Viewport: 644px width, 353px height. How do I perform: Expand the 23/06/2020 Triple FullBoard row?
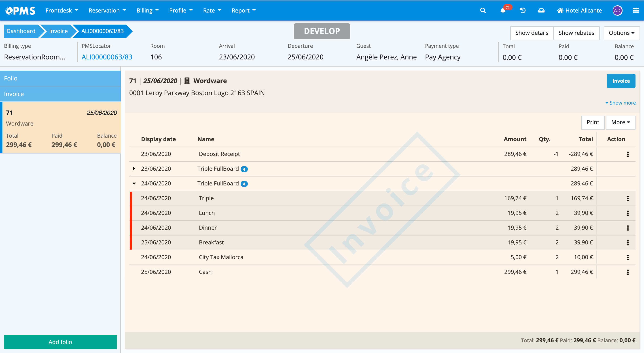(x=134, y=169)
